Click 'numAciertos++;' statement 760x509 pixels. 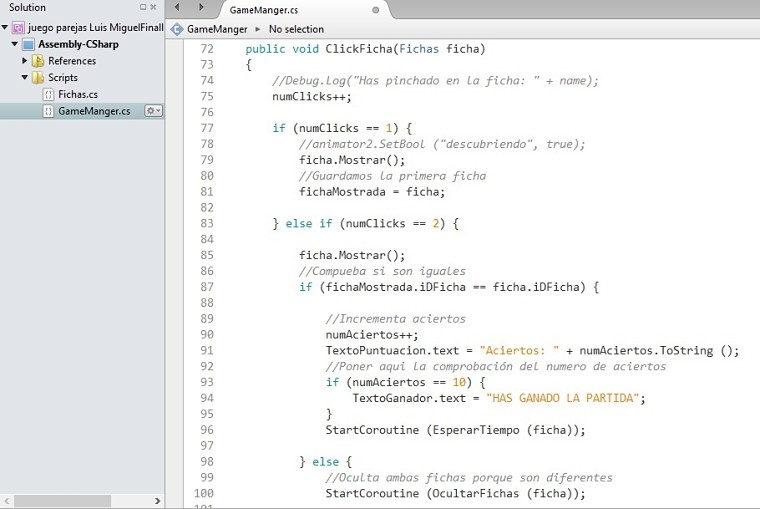[x=372, y=335]
